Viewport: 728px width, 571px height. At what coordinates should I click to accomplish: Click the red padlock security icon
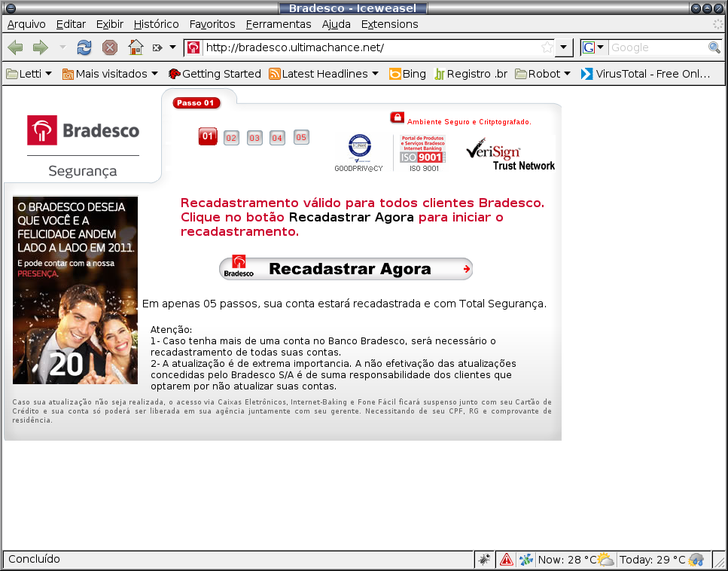pyautogui.click(x=397, y=118)
